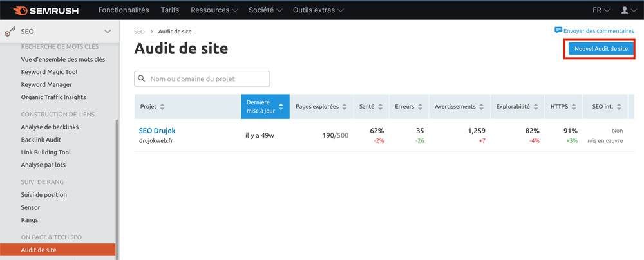Open Sensor in sidebar
The height and width of the screenshot is (260, 644).
coord(30,207)
